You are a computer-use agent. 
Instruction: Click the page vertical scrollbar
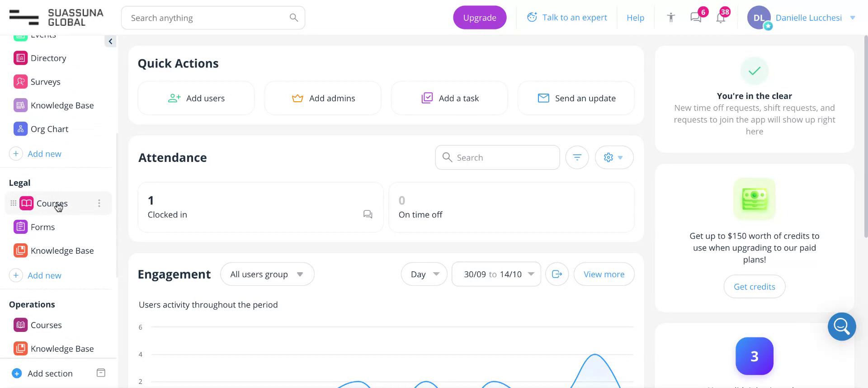pyautogui.click(x=865, y=136)
